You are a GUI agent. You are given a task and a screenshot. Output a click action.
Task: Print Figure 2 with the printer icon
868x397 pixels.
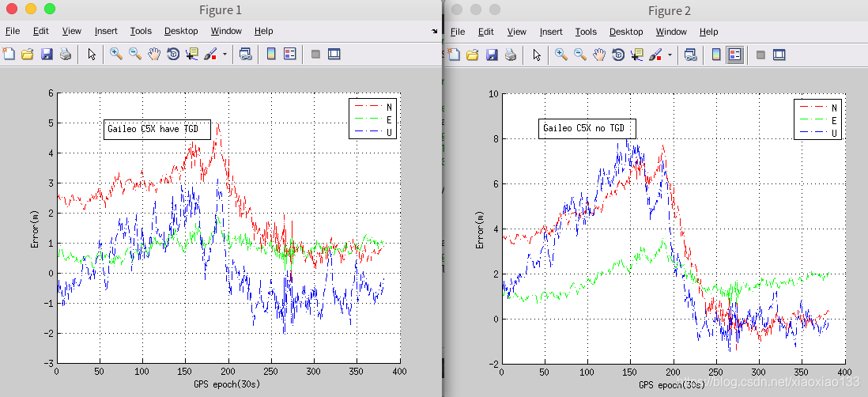pos(511,55)
